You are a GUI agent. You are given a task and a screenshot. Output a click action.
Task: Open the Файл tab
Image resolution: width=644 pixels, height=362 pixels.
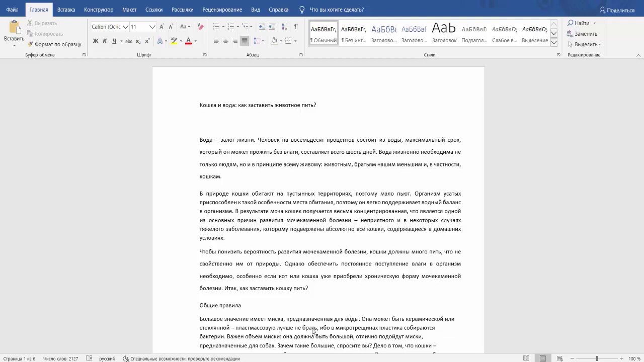click(12, 10)
